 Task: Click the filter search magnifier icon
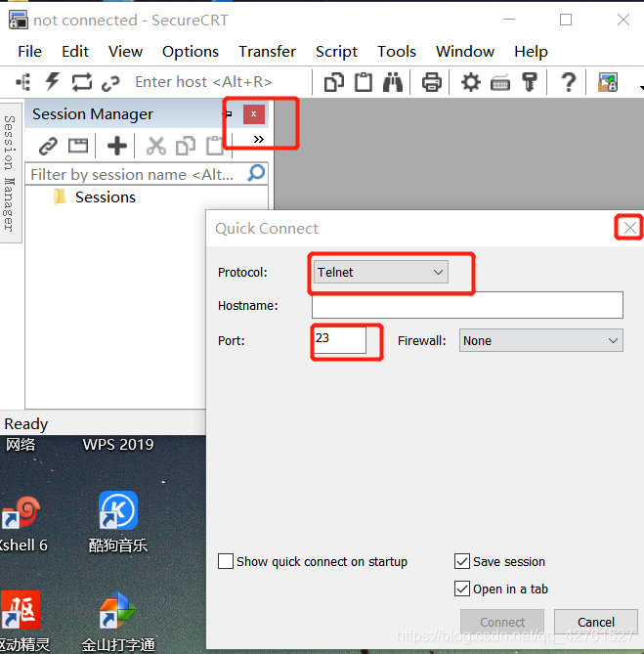(256, 173)
